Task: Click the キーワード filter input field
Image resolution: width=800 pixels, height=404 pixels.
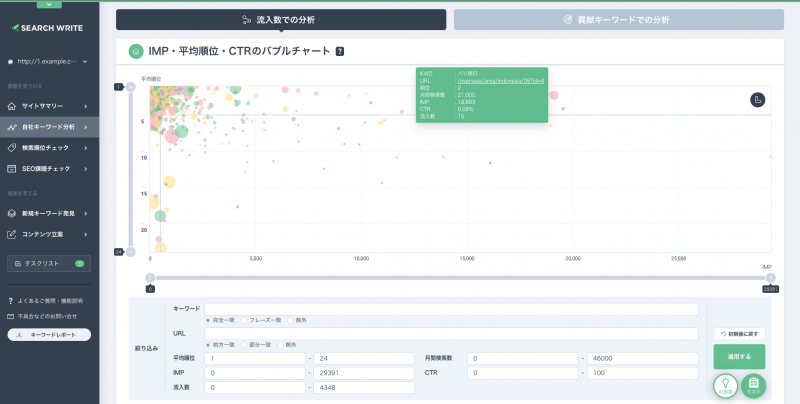Action: click(x=451, y=309)
